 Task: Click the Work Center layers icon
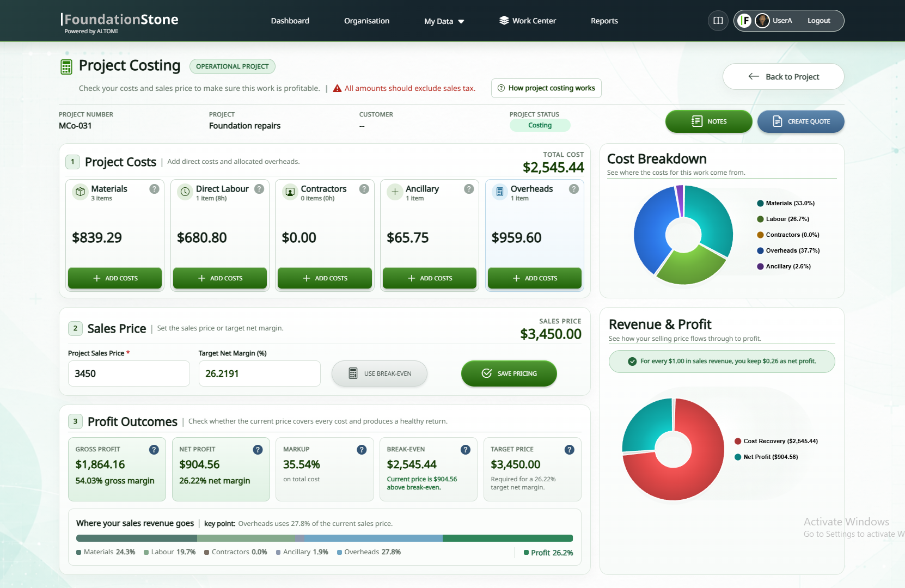(504, 21)
